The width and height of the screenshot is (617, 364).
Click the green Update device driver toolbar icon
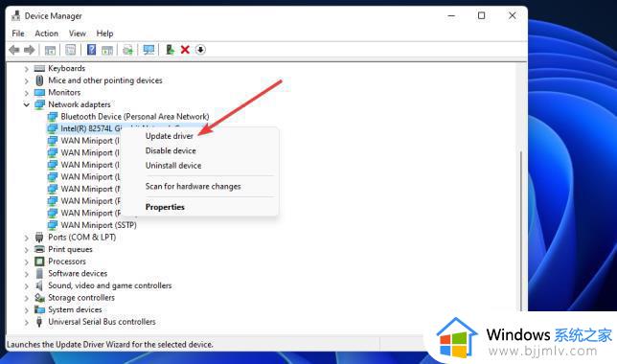pyautogui.click(x=170, y=50)
